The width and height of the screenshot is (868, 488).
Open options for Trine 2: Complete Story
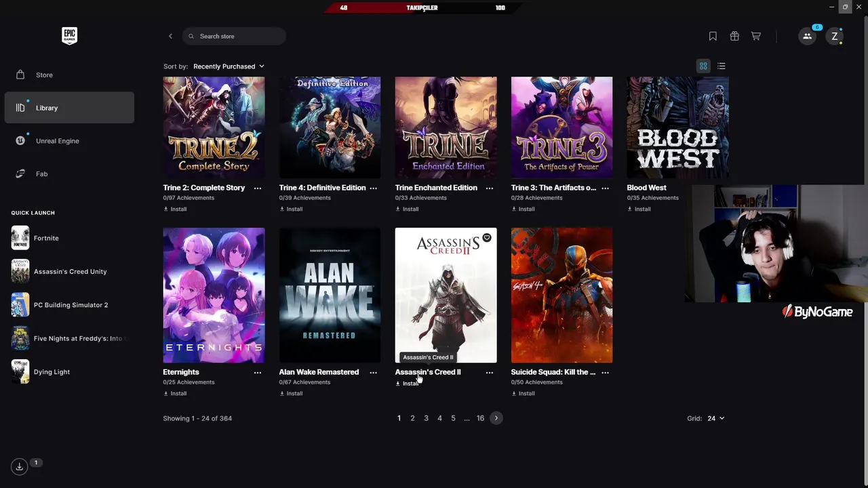pos(258,188)
